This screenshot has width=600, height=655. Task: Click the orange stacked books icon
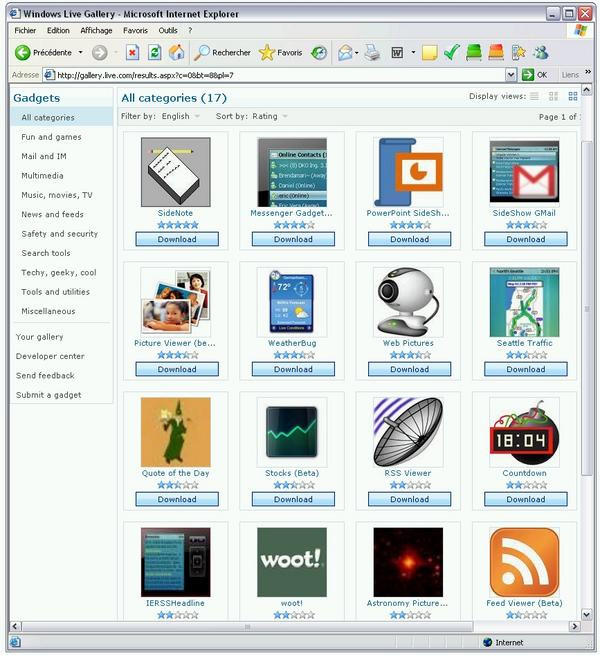(496, 53)
